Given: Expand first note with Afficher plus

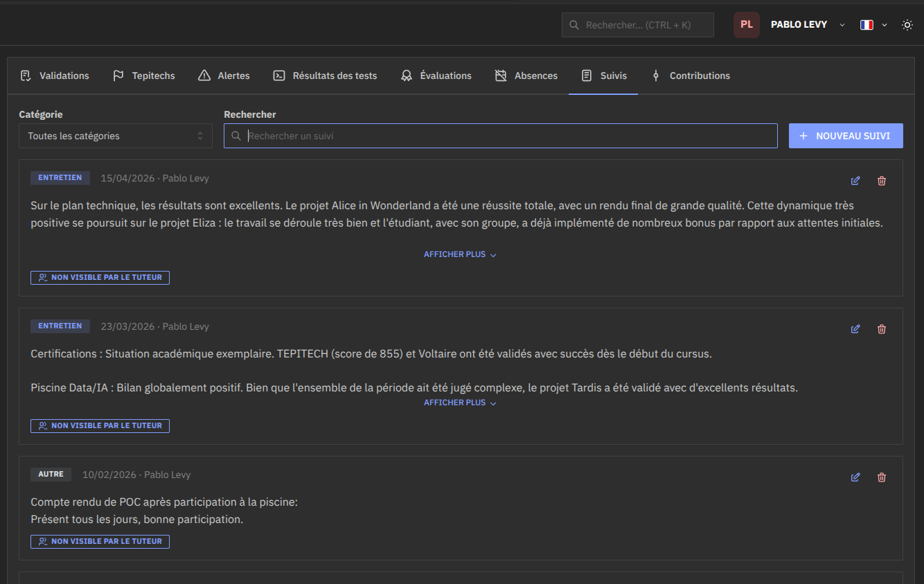Looking at the screenshot, I should (460, 254).
